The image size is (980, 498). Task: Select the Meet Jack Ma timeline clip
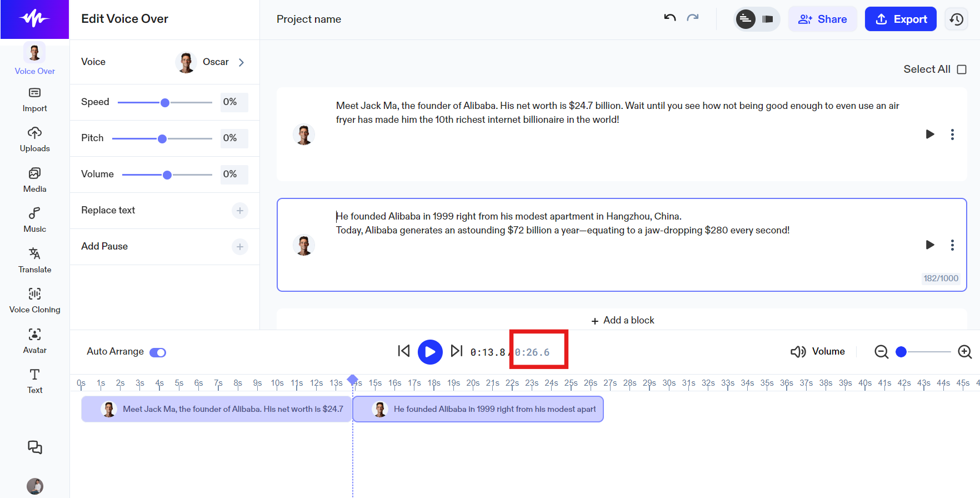tap(217, 409)
